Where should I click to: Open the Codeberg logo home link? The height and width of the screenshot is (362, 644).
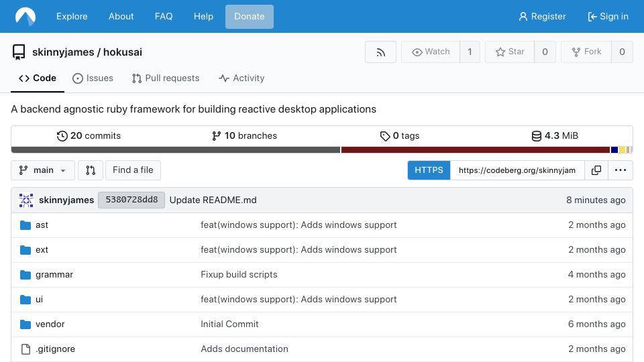click(x=25, y=16)
